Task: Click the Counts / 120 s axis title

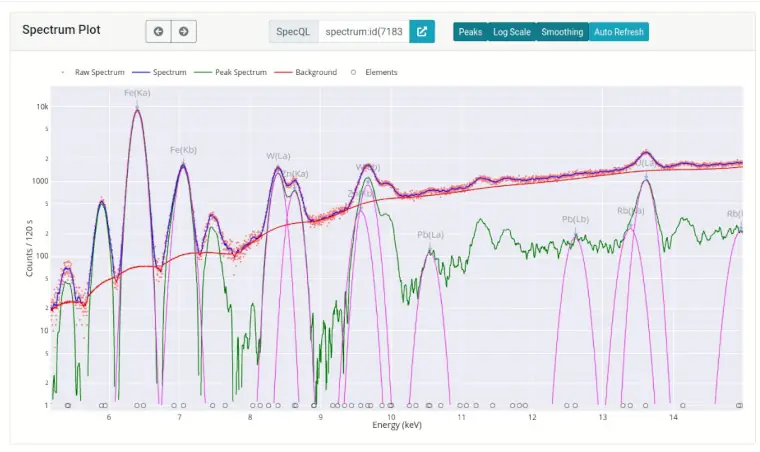Action: (x=29, y=248)
